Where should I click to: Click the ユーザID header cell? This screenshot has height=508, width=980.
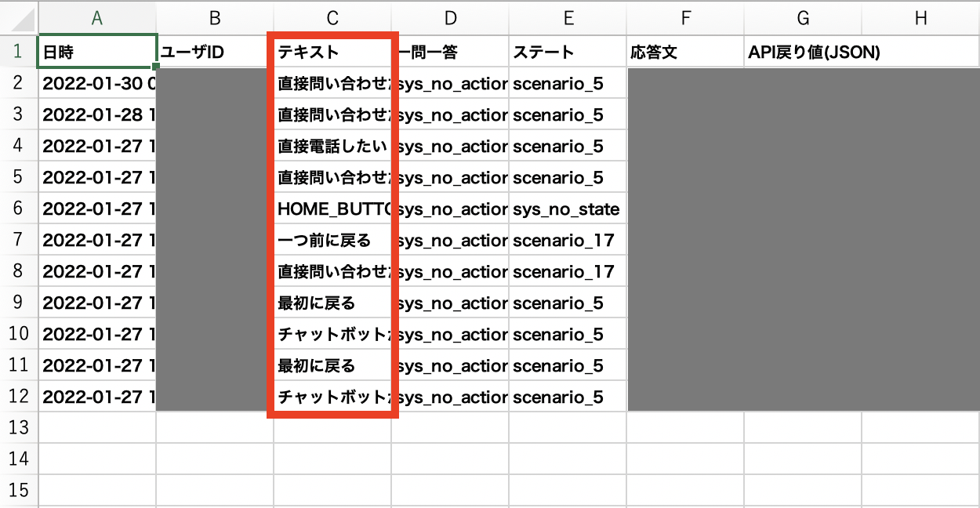(x=215, y=52)
